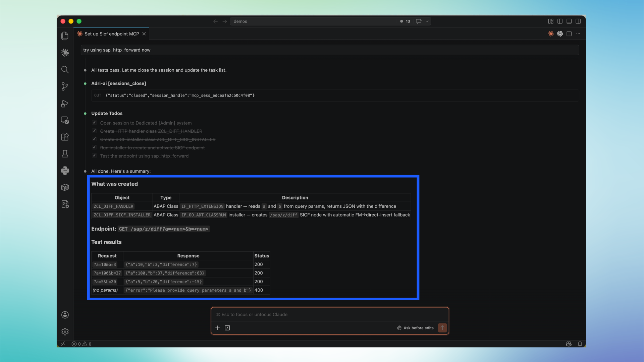Select the Python icon in the sidebar
This screenshot has width=644, height=362.
(x=65, y=171)
